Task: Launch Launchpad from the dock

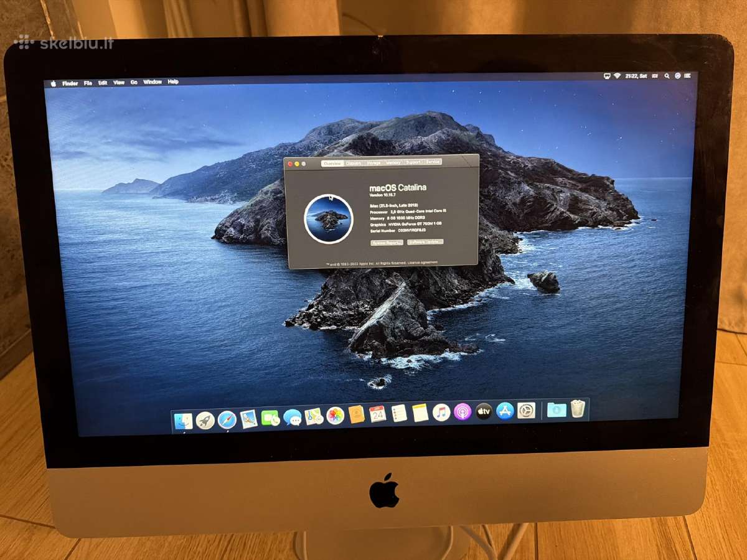Action: coord(205,421)
